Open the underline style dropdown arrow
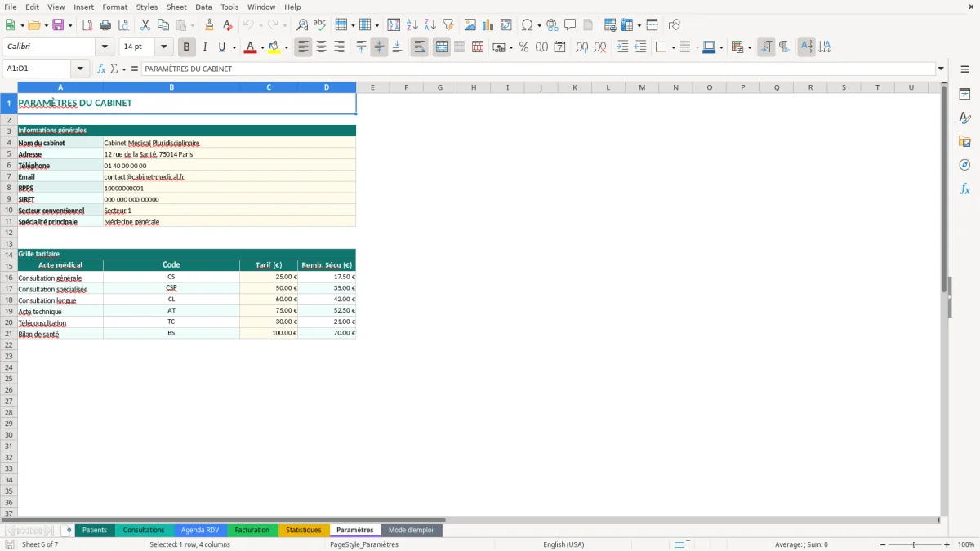The image size is (980, 551). pos(234,47)
